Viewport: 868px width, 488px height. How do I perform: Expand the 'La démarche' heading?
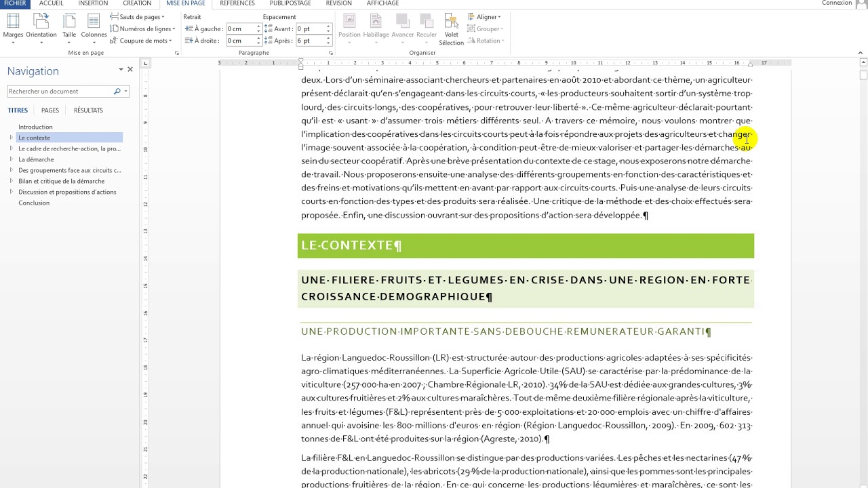[x=11, y=159]
